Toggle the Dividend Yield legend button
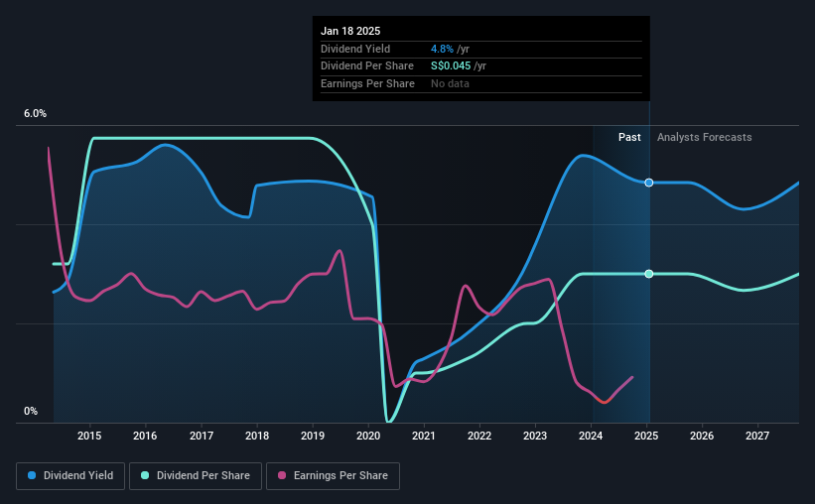 click(x=70, y=476)
